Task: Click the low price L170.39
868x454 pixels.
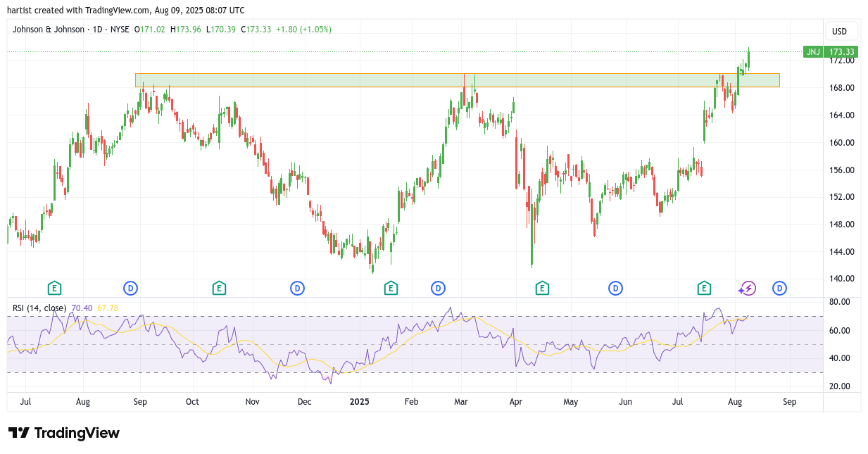Action: pyautogui.click(x=221, y=30)
